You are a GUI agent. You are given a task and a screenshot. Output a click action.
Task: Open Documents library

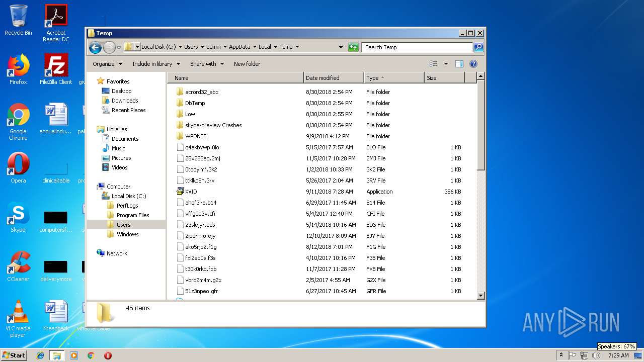pyautogui.click(x=125, y=139)
